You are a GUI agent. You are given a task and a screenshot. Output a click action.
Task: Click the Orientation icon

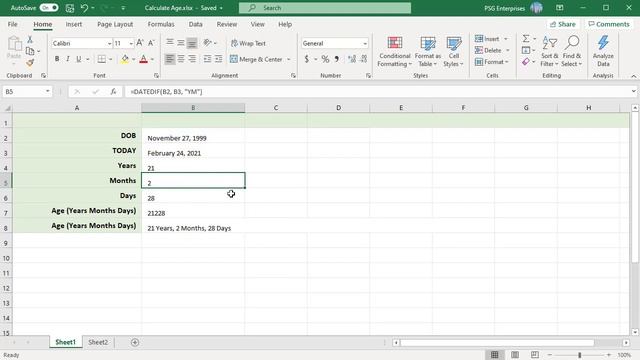click(x=208, y=42)
